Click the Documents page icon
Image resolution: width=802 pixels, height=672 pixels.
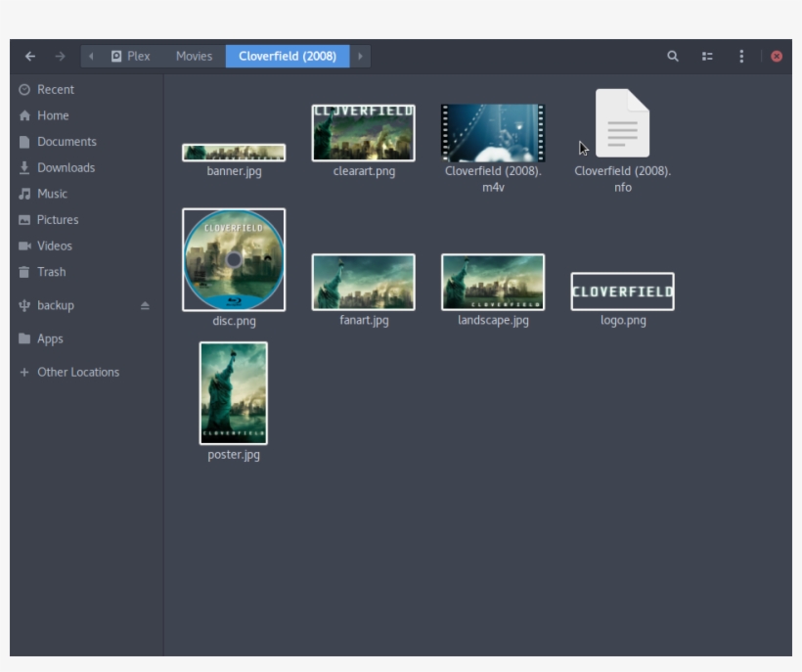pyautogui.click(x=24, y=142)
